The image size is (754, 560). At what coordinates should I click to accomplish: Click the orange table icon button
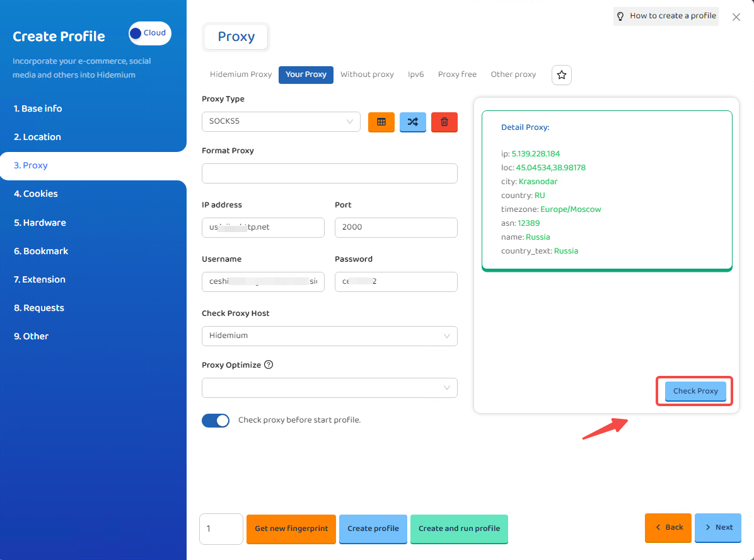click(381, 122)
